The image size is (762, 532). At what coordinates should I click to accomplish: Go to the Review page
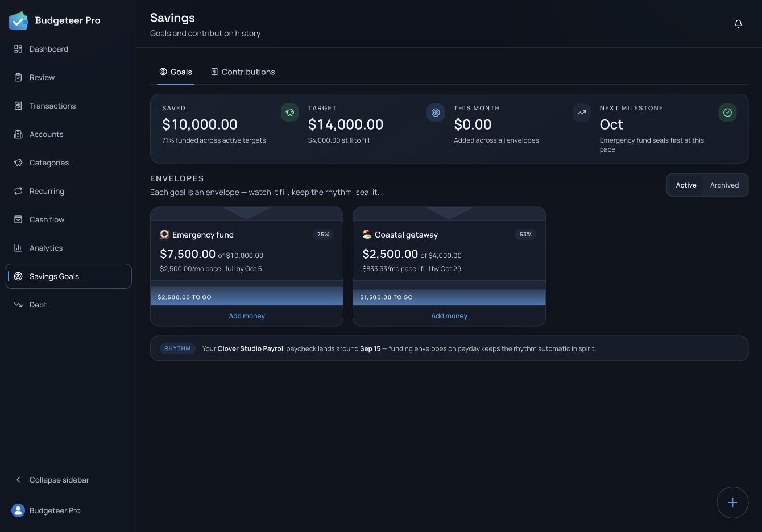(x=68, y=77)
